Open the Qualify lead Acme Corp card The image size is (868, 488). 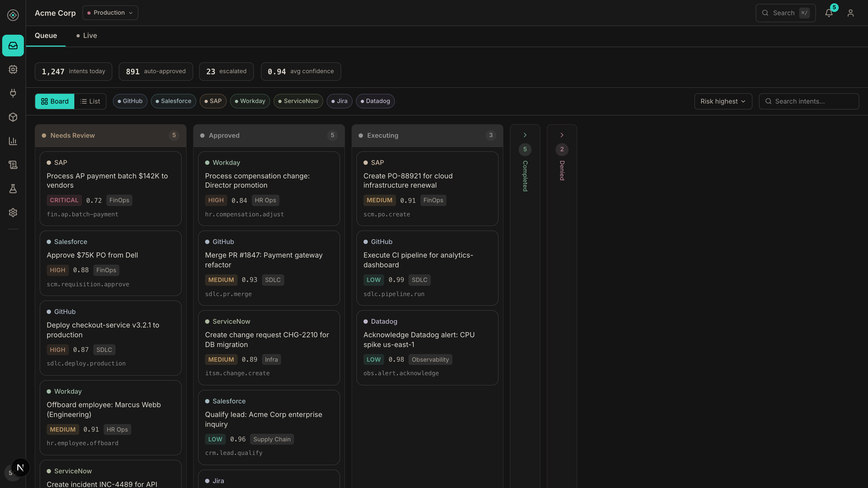click(269, 427)
